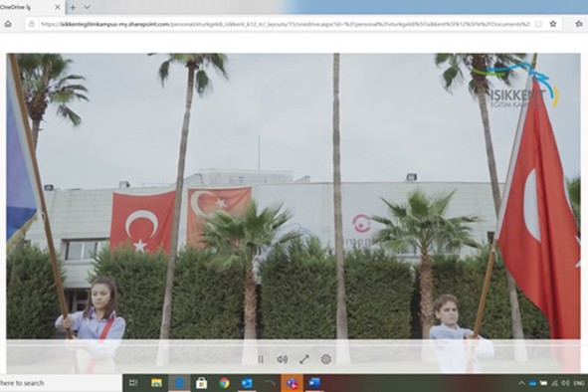Launch File Explorer from taskbar
This screenshot has height=392, width=588.
point(156,383)
